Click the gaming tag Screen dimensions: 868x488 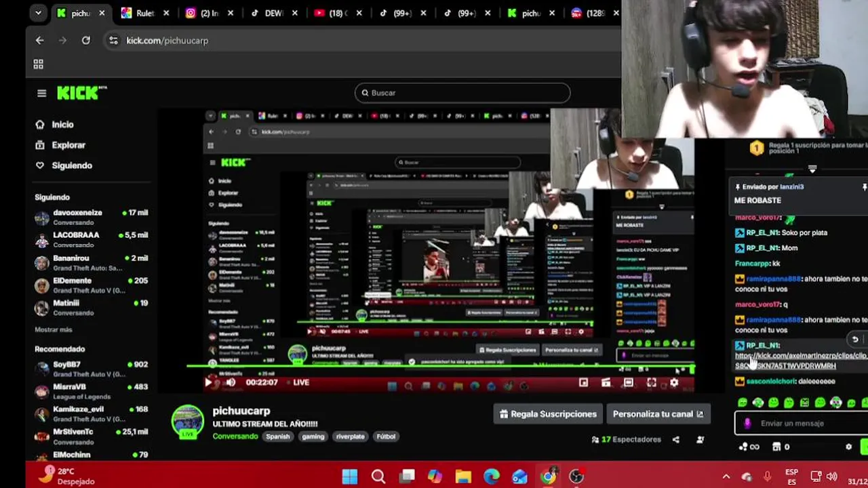pyautogui.click(x=313, y=436)
